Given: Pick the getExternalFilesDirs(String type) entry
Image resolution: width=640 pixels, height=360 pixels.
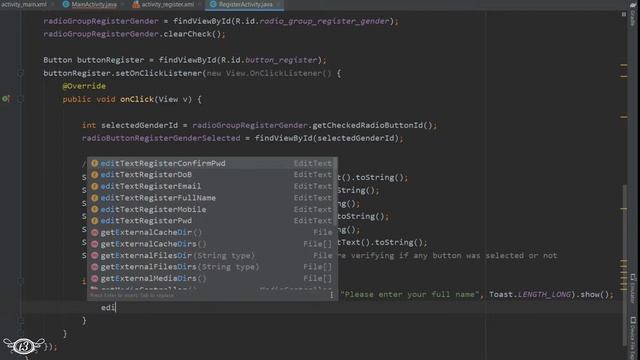Looking at the screenshot, I should (x=212, y=267).
